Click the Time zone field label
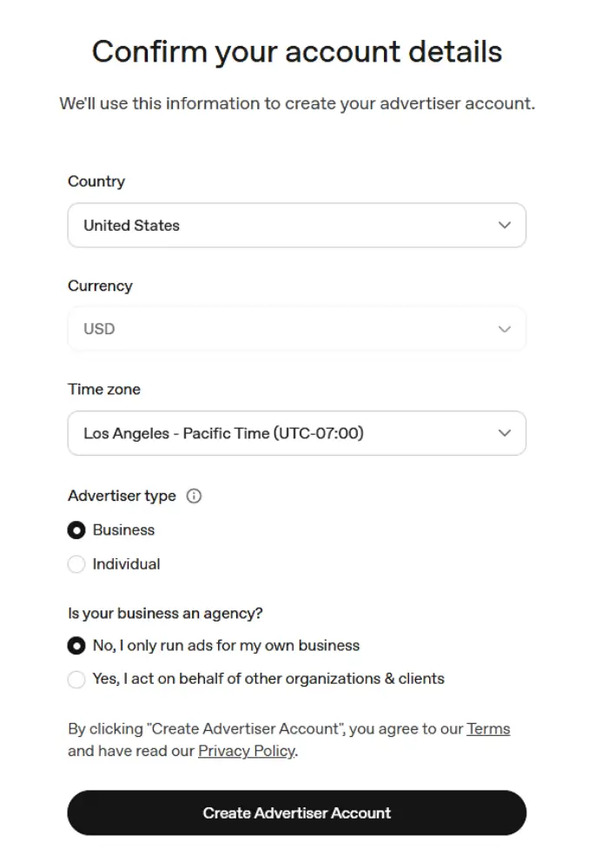Image resolution: width=608 pixels, height=868 pixels. click(104, 389)
